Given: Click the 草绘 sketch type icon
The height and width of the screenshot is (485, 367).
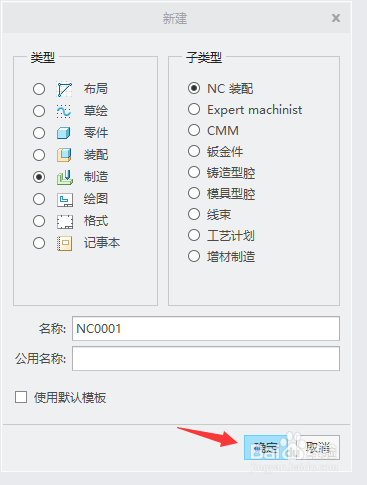Looking at the screenshot, I should pos(64,111).
